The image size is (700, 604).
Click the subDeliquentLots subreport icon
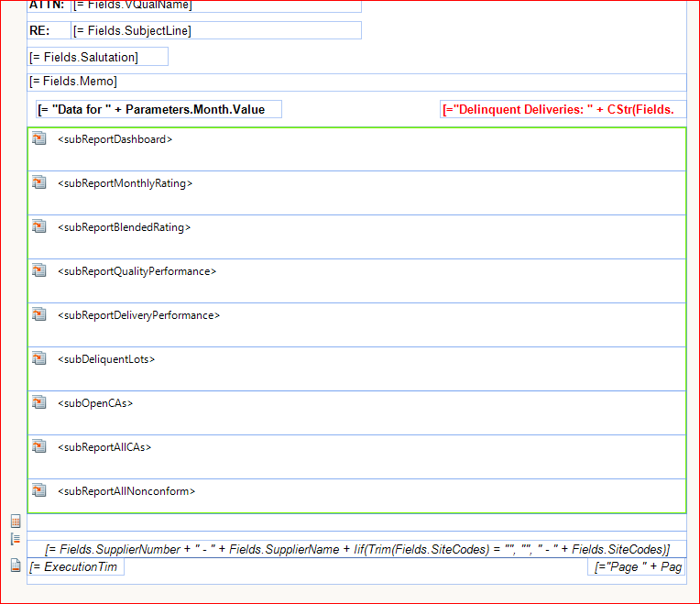click(38, 358)
